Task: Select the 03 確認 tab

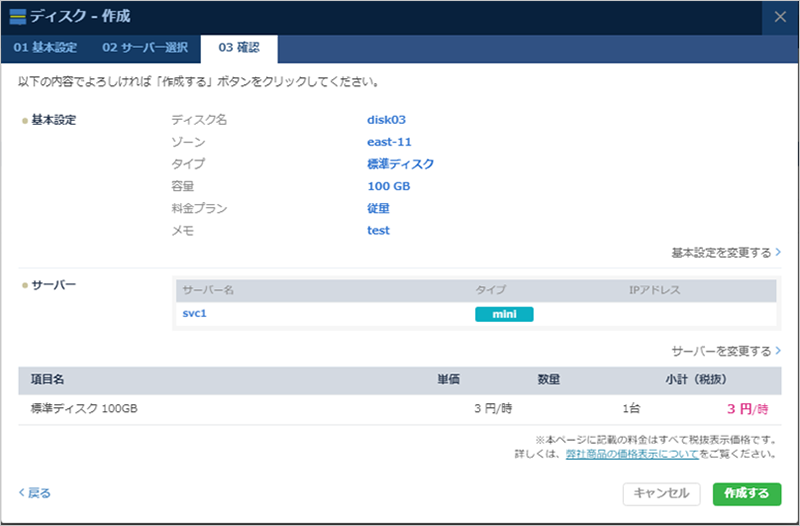Action: (x=239, y=48)
